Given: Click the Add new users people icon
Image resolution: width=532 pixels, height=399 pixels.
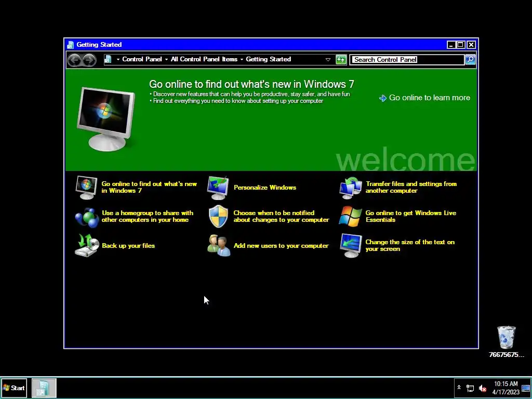Looking at the screenshot, I should pos(219,245).
